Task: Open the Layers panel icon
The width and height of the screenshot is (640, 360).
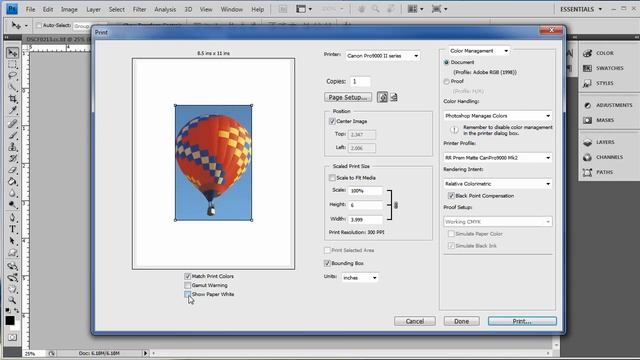Action: pyautogui.click(x=587, y=142)
